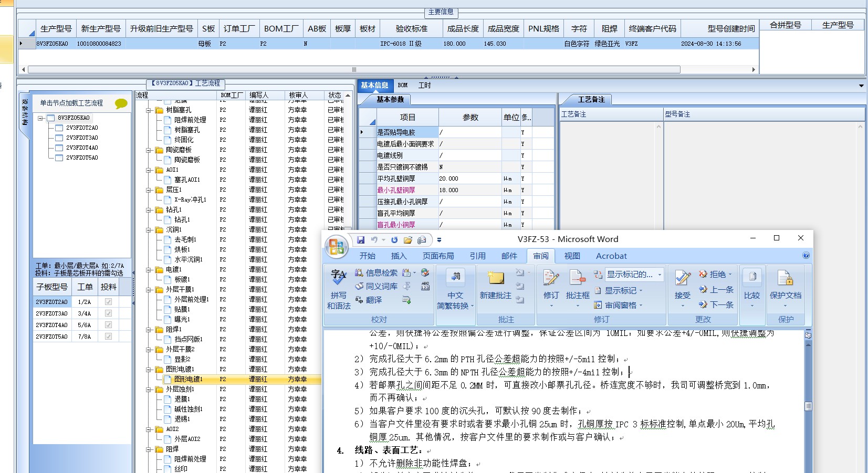The width and height of the screenshot is (868, 473).
Task: Collapse the 层压1 folder
Action: [149, 190]
